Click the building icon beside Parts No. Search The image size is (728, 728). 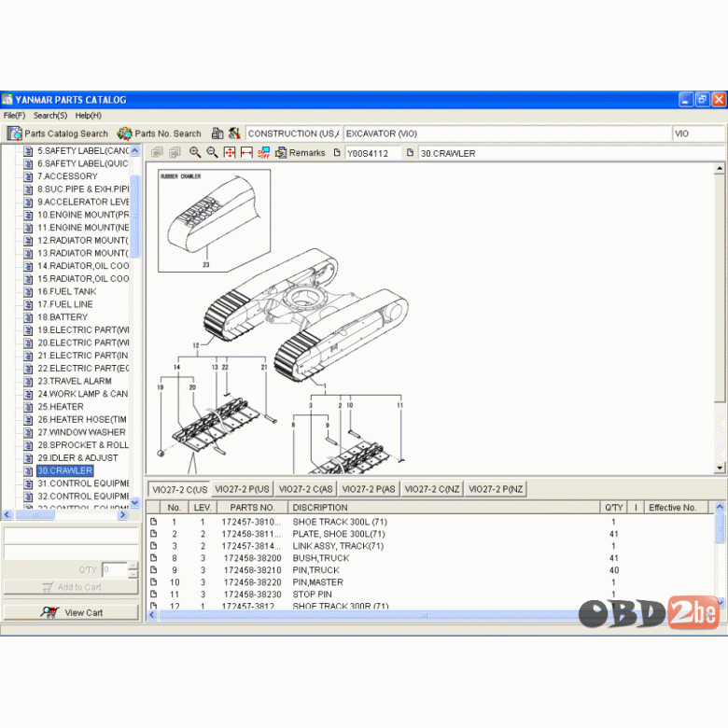coord(217,133)
